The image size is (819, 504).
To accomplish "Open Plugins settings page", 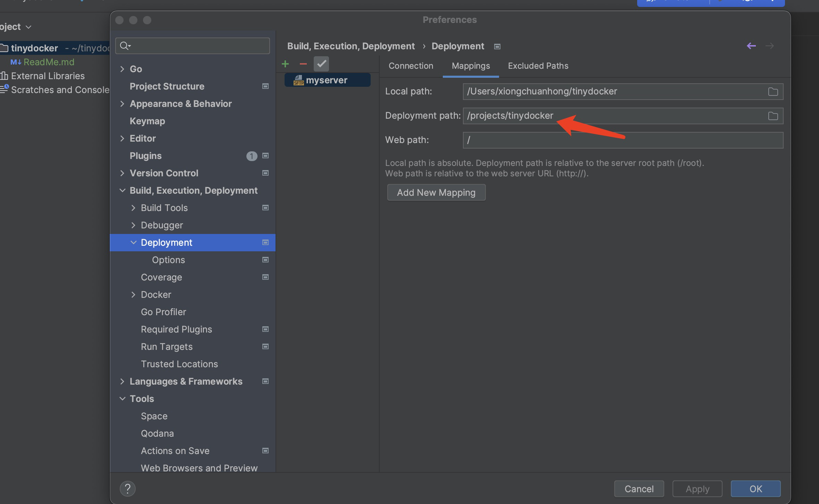I will coord(146,156).
